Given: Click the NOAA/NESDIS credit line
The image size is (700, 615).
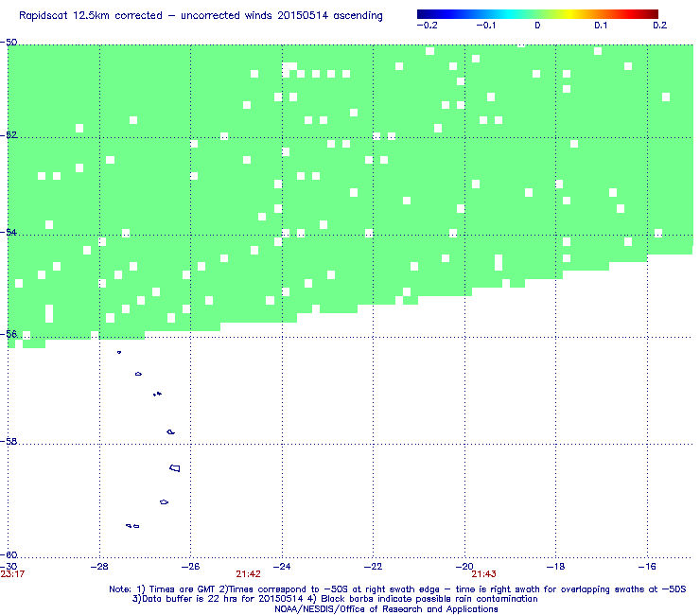Looking at the screenshot, I should (386, 609).
